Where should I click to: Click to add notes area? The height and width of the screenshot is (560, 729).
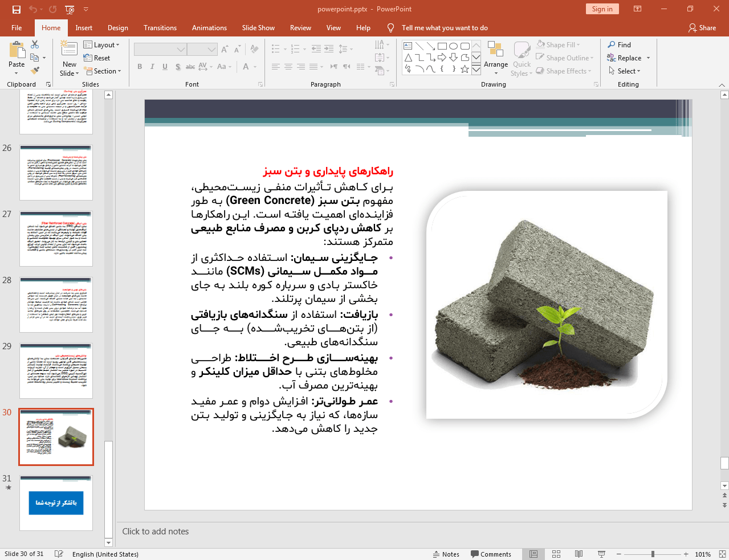click(156, 532)
